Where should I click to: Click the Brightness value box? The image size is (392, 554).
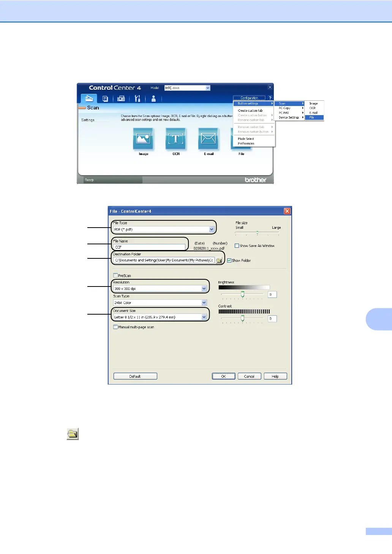(x=272, y=294)
